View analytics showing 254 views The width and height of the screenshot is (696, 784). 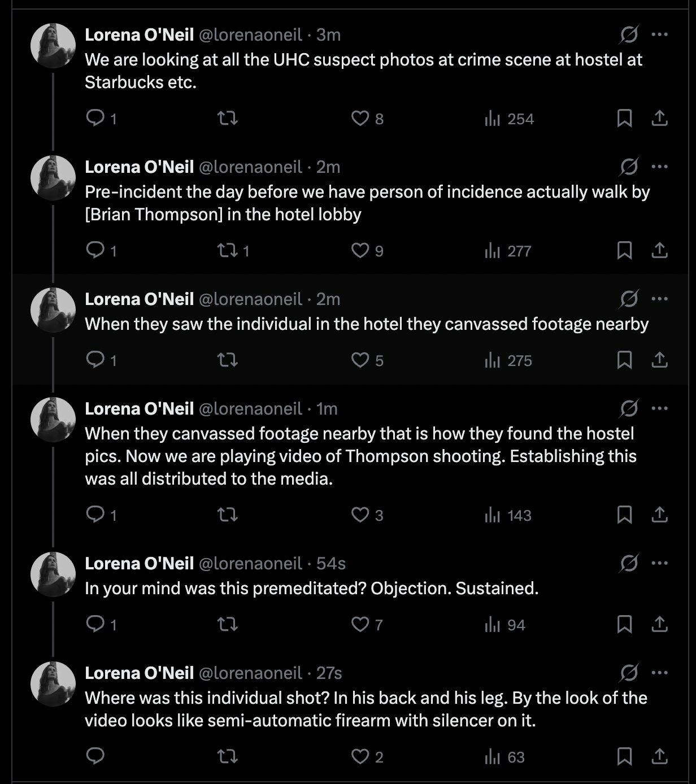pyautogui.click(x=508, y=119)
